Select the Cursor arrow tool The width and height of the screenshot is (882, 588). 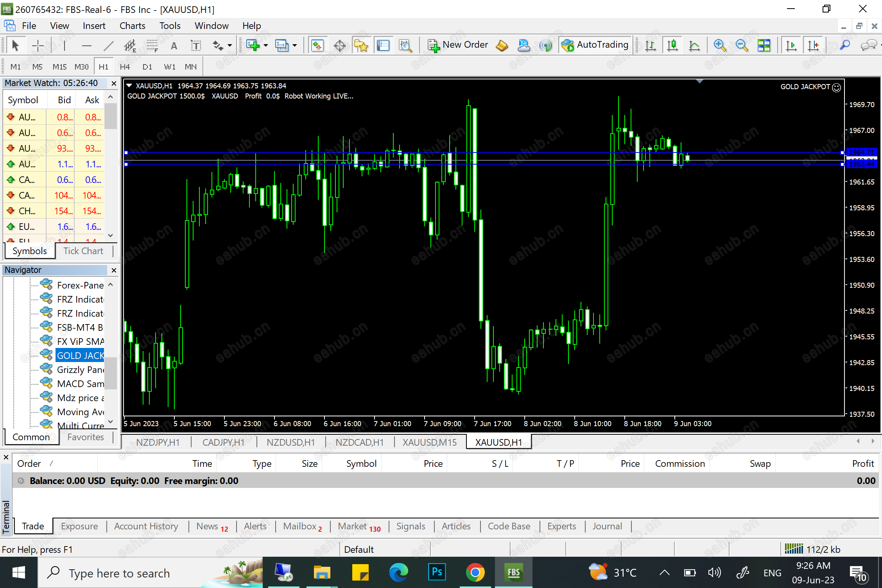(15, 45)
